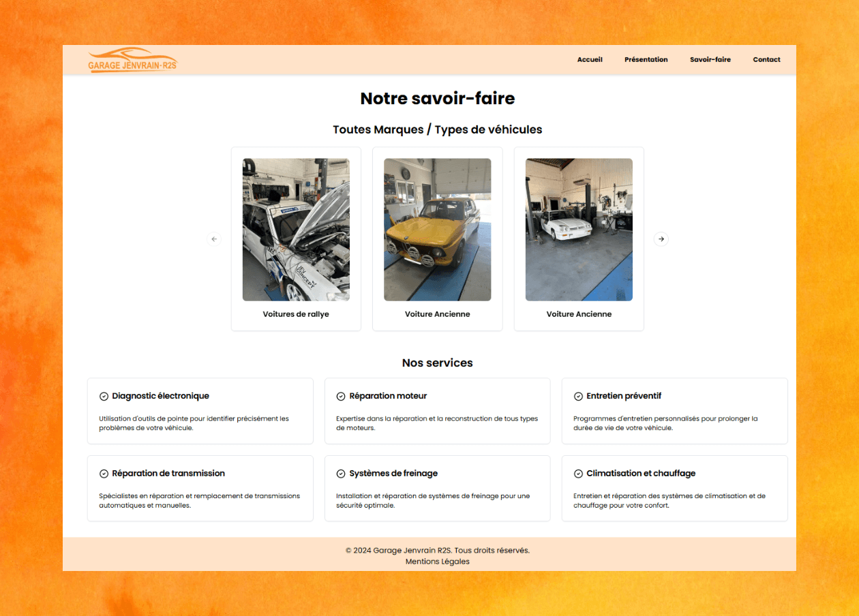Select the Entretien préventif heading
859x616 pixels.
pyautogui.click(x=624, y=396)
